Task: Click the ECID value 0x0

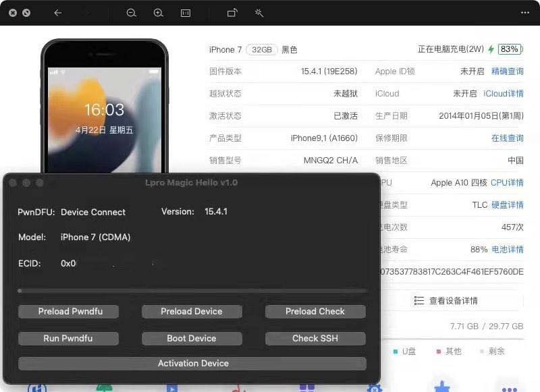Action: (x=68, y=264)
